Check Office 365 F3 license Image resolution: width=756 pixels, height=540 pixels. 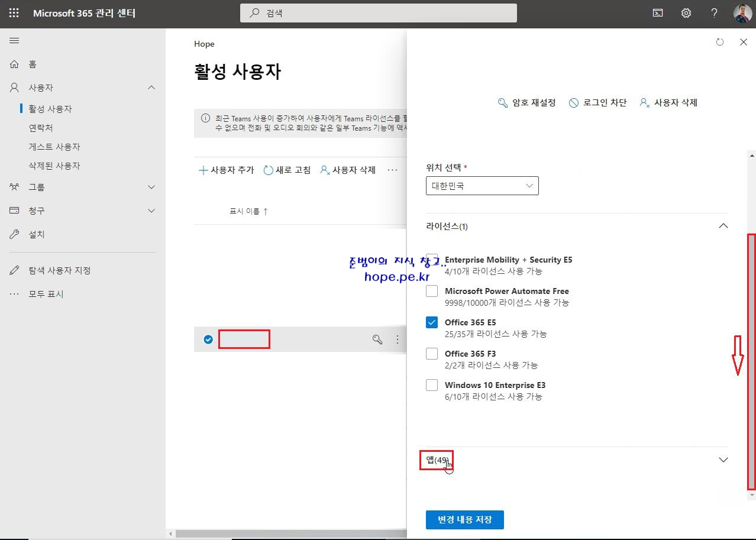[x=432, y=354]
